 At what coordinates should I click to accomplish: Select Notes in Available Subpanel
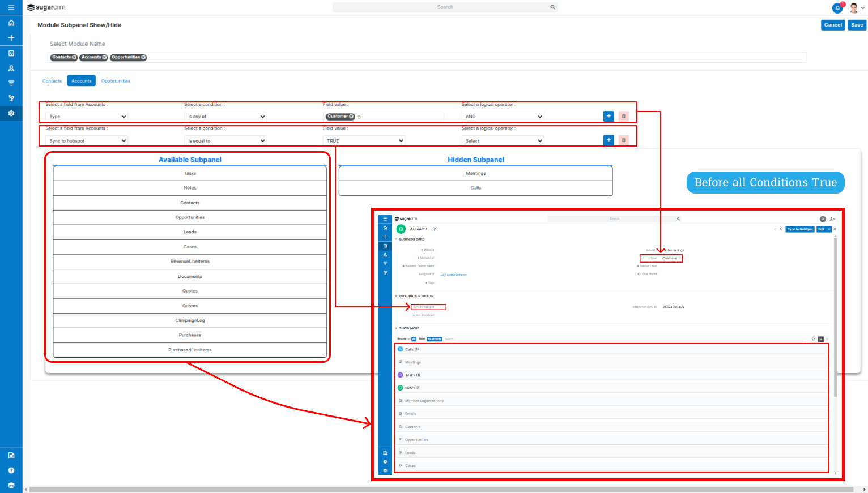pyautogui.click(x=190, y=188)
